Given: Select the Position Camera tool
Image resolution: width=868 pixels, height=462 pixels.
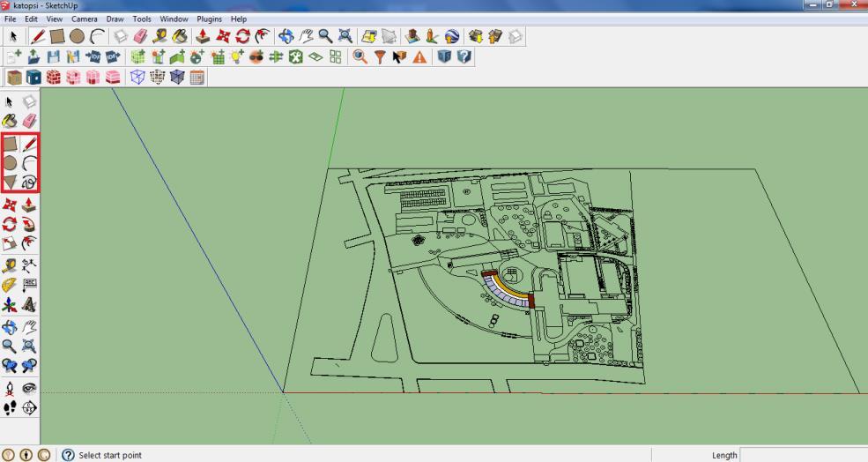Looking at the screenshot, I should (x=10, y=388).
